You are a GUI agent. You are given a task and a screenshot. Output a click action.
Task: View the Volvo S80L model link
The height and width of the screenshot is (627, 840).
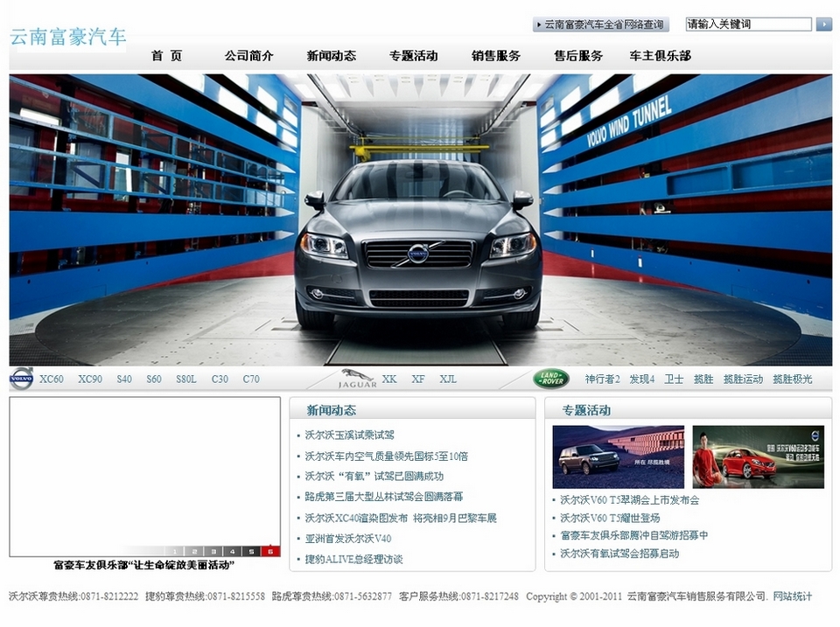tap(186, 380)
